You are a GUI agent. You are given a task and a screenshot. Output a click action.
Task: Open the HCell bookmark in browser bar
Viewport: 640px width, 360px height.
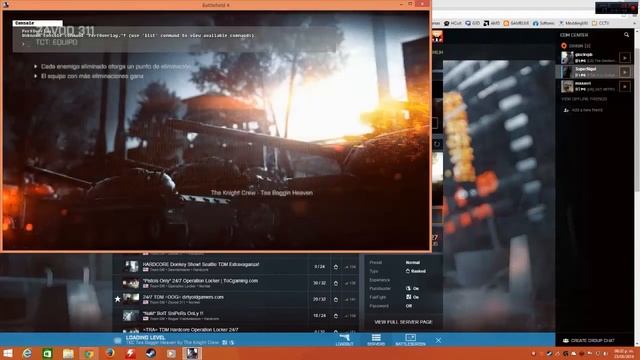(453, 23)
